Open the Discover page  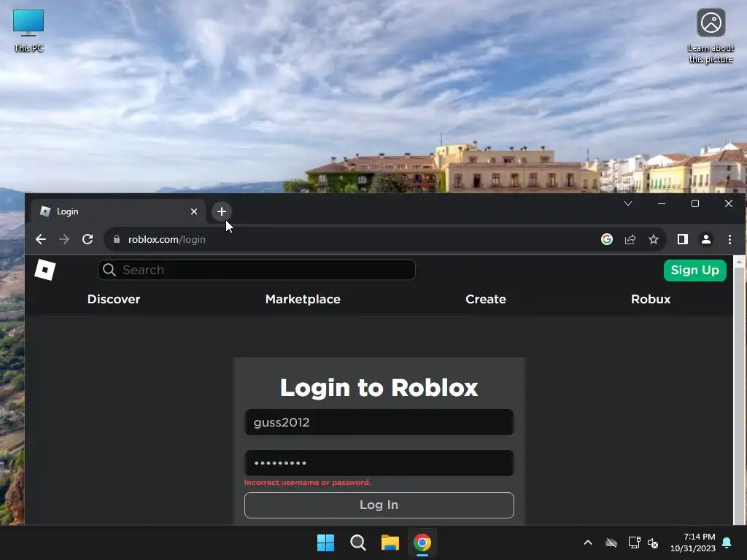click(114, 299)
